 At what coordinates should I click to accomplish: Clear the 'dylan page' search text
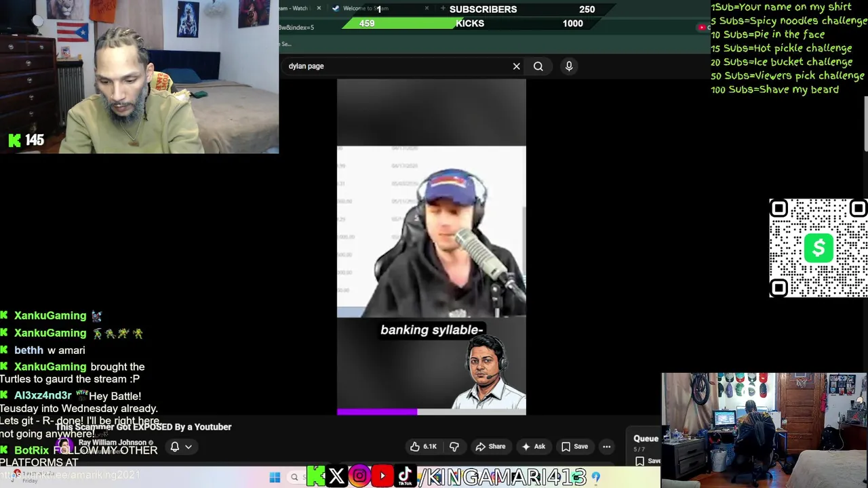[x=517, y=66]
